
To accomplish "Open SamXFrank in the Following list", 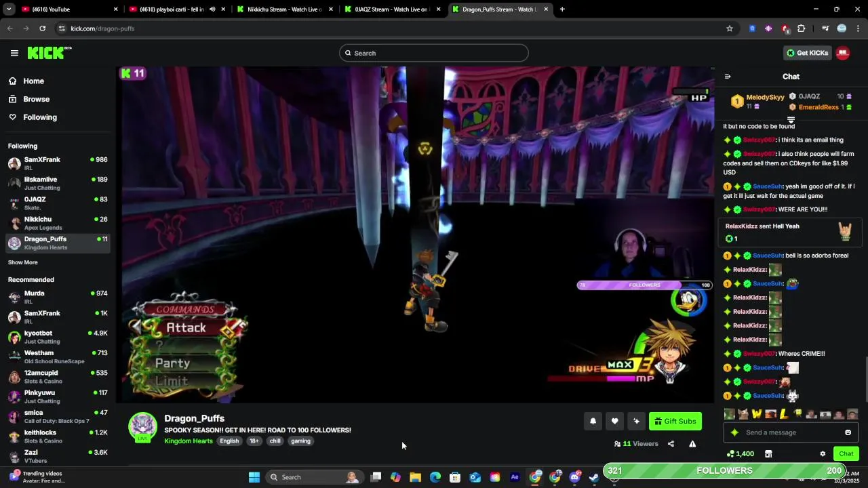I will tap(58, 163).
